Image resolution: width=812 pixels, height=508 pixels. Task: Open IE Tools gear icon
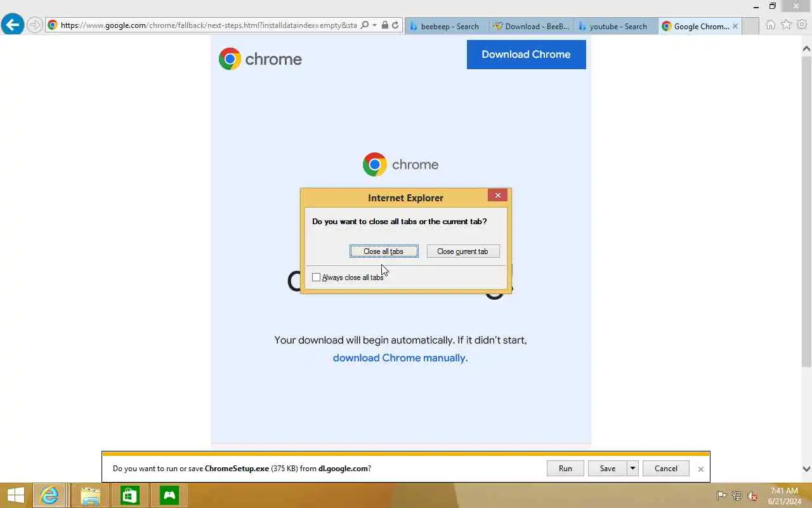pyautogui.click(x=802, y=25)
